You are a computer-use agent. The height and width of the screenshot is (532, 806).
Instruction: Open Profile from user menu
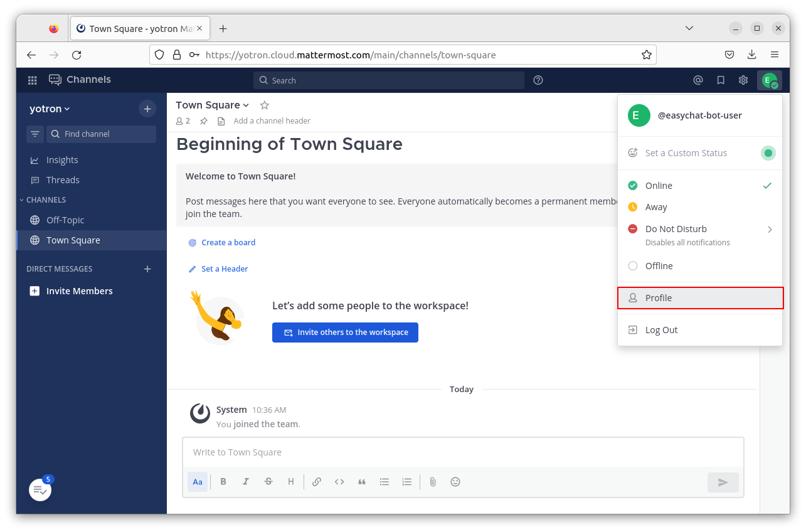(700, 298)
